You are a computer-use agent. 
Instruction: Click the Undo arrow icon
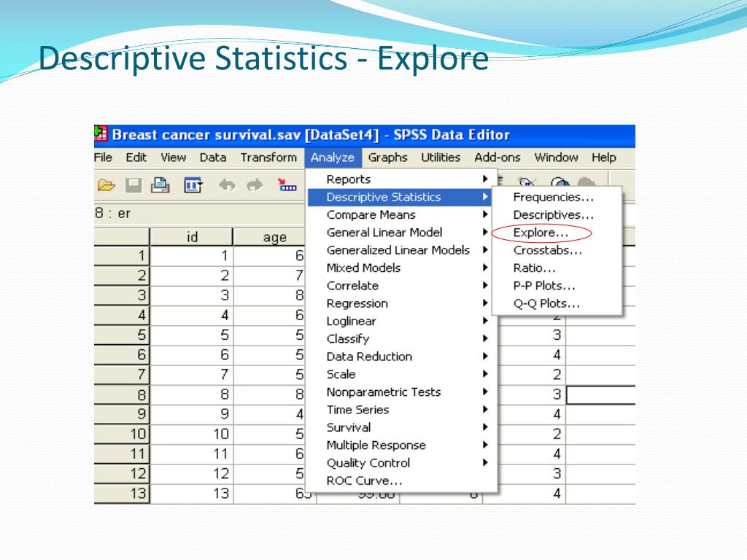click(228, 184)
